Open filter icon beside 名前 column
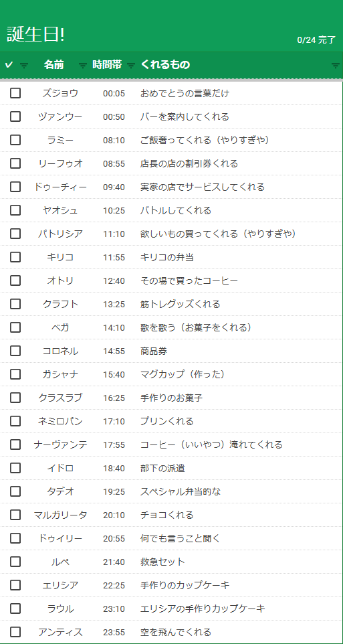The height and width of the screenshot is (644, 343). click(83, 66)
